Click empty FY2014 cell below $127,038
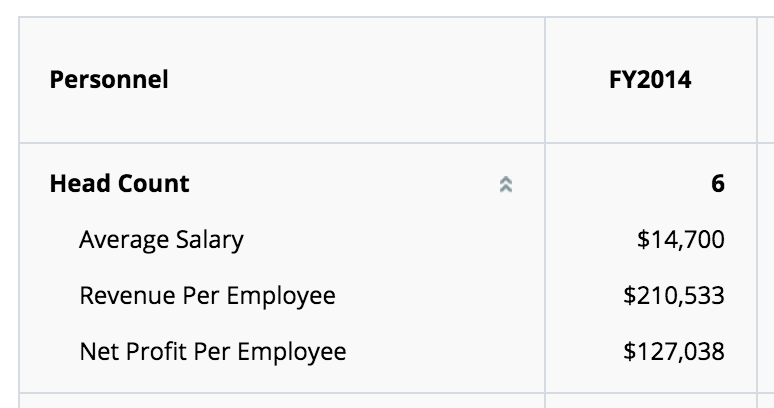Screen dimensions: 774x408 (x=651, y=401)
